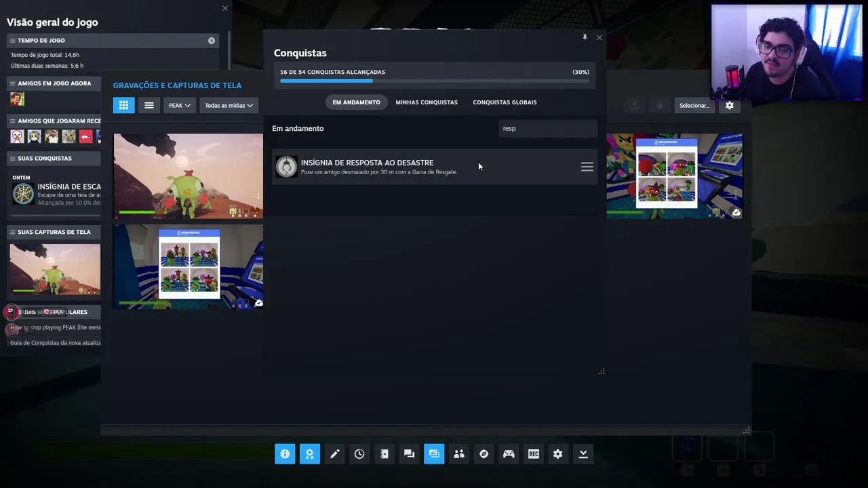Click the red car friend avatar
868x488 pixels.
coord(86,136)
